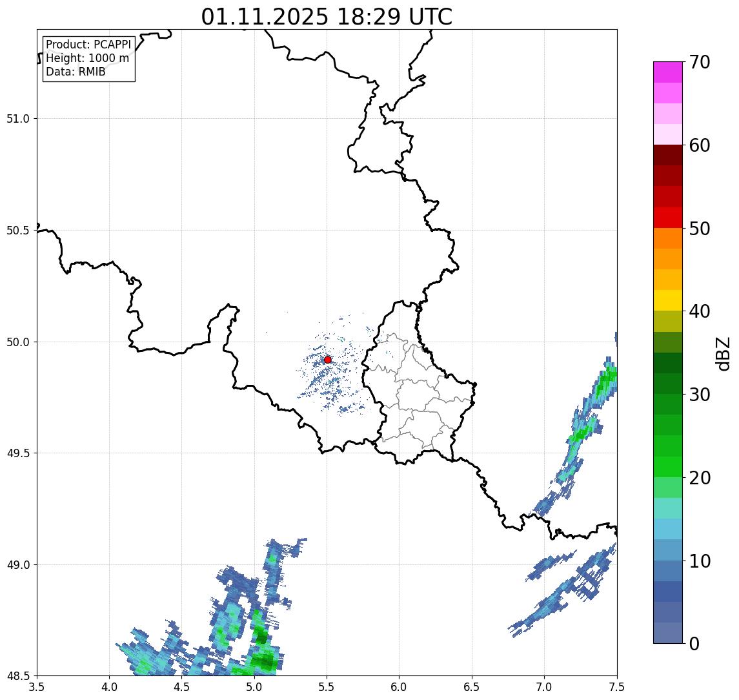The image size is (739, 700).
Task: Click the yellow swatch just above 40
Action: coord(668,300)
